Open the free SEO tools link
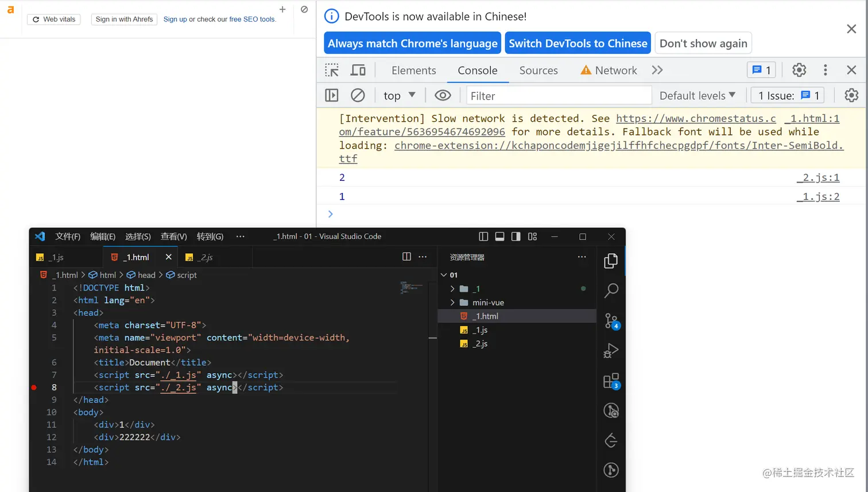The image size is (868, 492). tap(252, 19)
